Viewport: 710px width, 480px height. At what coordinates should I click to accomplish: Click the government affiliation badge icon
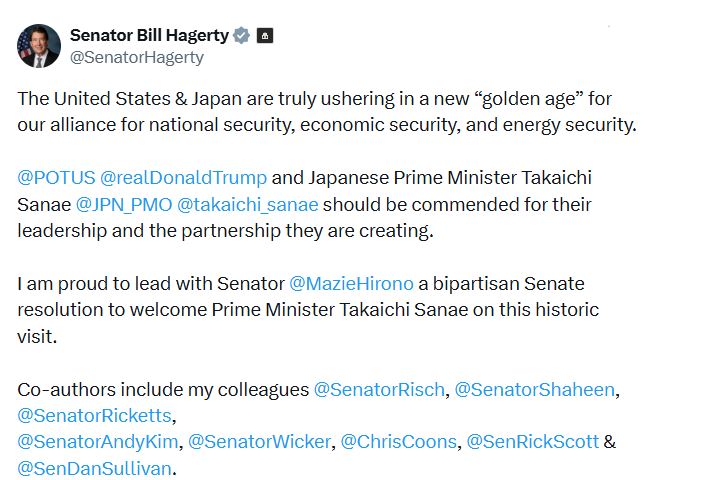[x=265, y=35]
